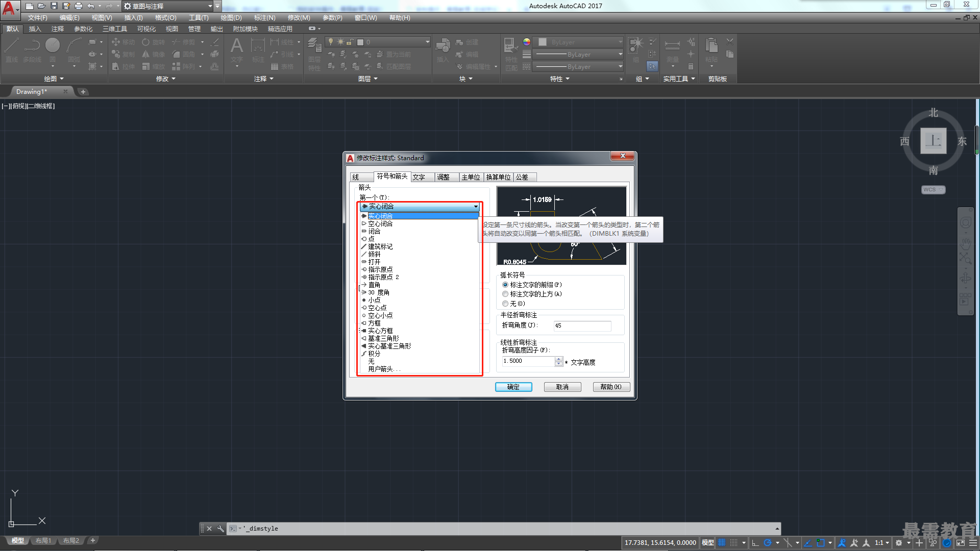The image size is (980, 551).
Task: Open the ByLayer lineweight dropdown
Action: (578, 54)
